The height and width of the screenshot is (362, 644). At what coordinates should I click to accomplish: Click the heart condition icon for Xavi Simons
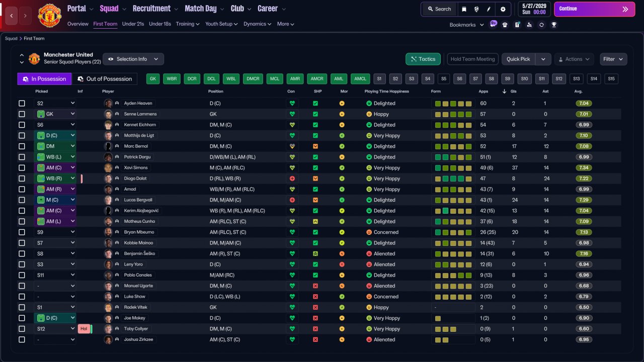[x=292, y=168]
